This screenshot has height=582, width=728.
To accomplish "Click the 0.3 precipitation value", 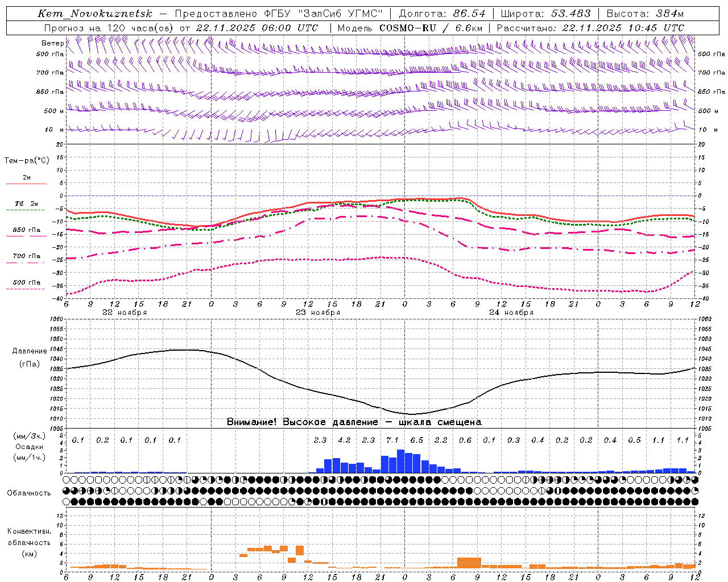I will pyautogui.click(x=514, y=440).
